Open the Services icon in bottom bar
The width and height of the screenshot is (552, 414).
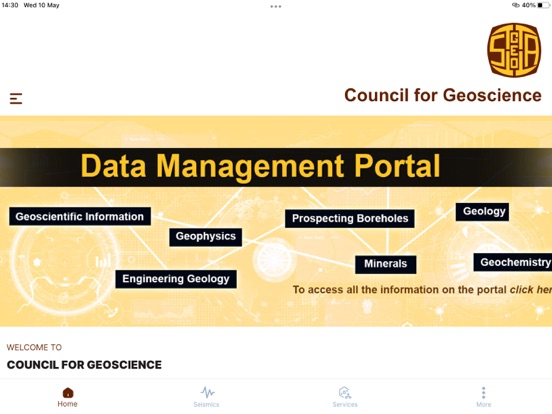coord(345,393)
